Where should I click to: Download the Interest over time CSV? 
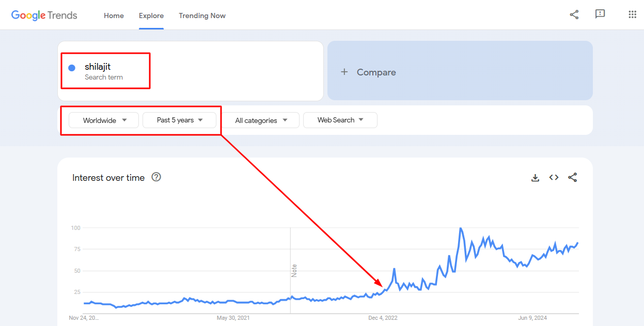click(536, 178)
